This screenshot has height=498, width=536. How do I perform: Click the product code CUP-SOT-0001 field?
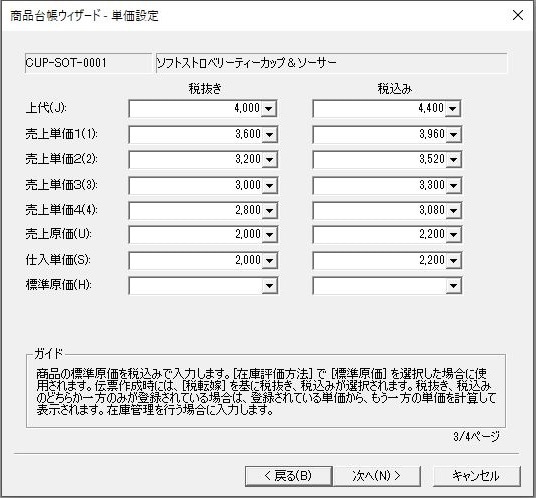(x=88, y=63)
